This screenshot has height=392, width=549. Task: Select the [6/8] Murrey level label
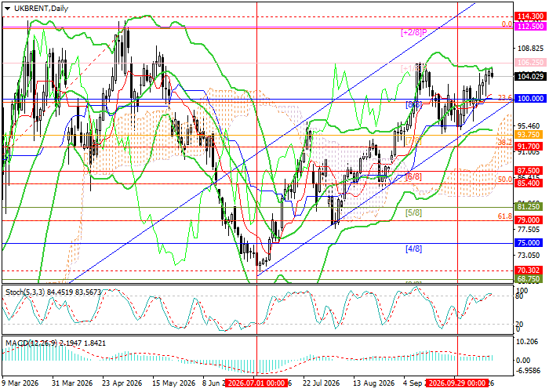[413, 176]
